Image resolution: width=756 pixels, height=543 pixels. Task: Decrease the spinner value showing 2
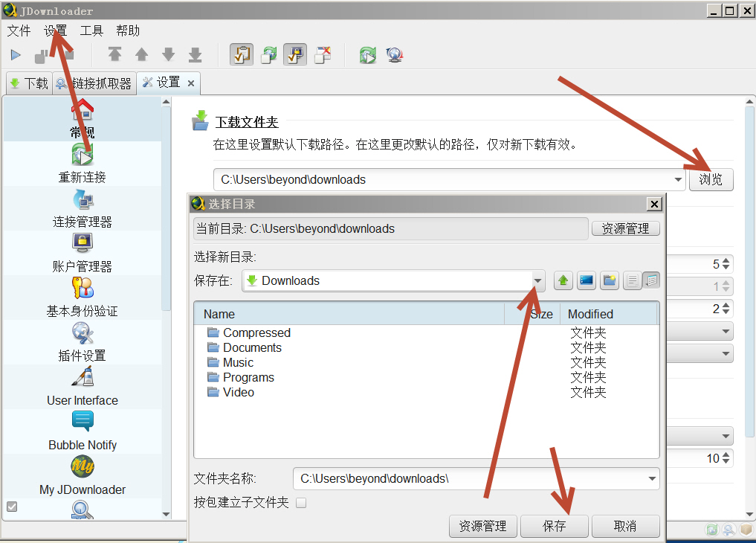(726, 312)
